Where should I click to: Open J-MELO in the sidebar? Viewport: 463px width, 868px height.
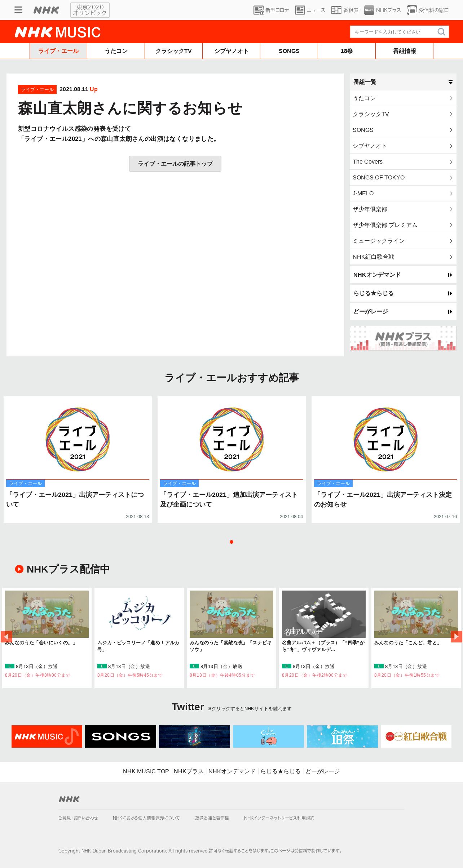click(403, 193)
